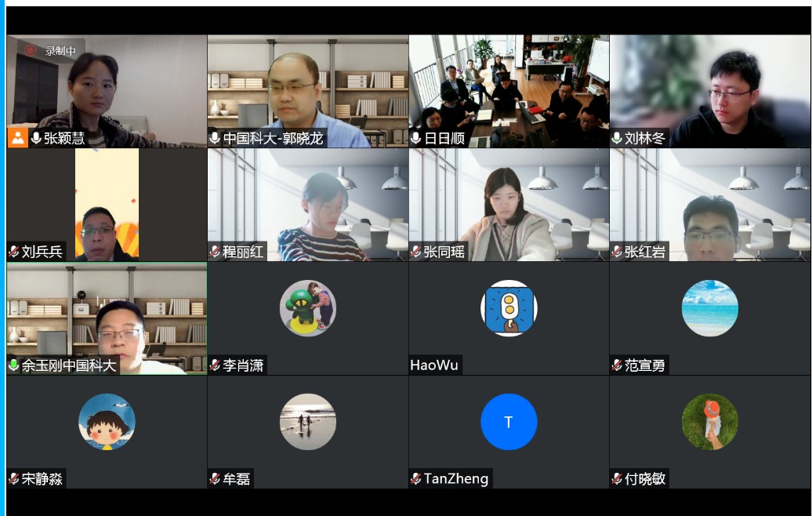This screenshot has width=812, height=516.
Task: Select 付晓敏's grass field avatar
Action: click(x=710, y=422)
